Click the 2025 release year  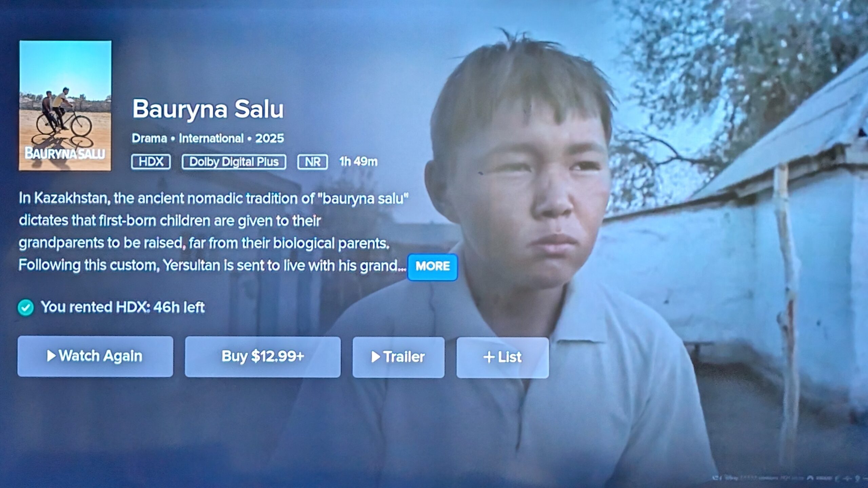pos(270,138)
